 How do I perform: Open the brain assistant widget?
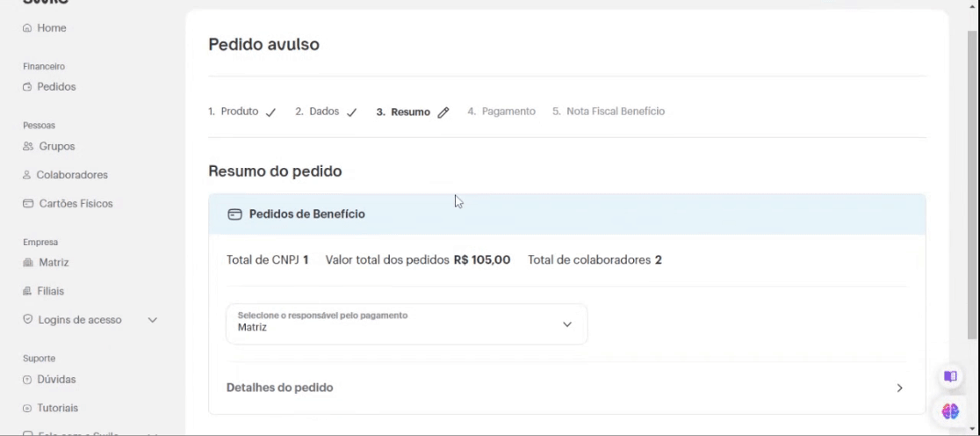point(950,411)
